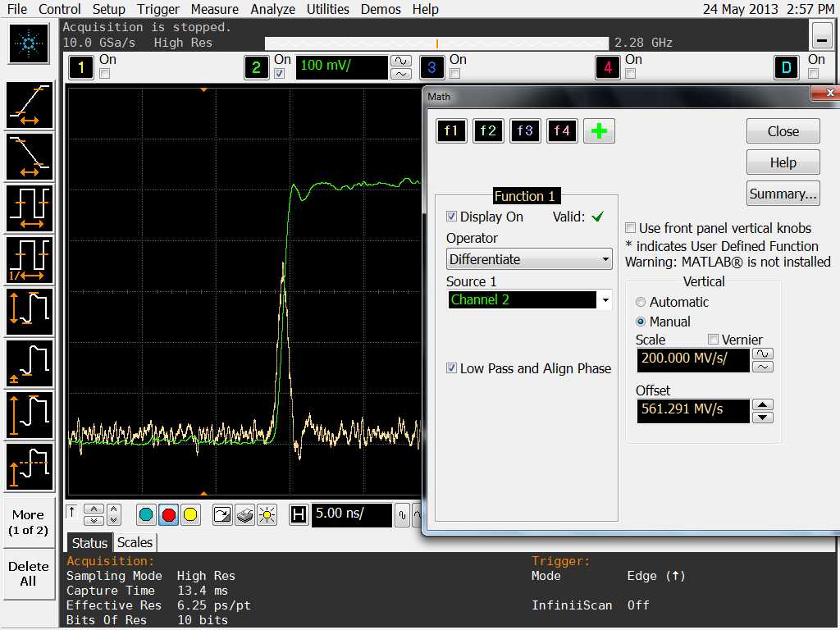Select function f3 button

coord(525,131)
